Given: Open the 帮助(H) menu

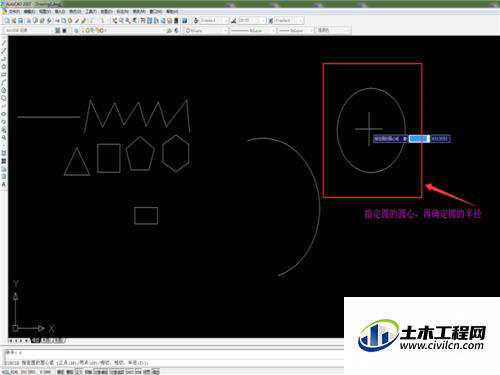Looking at the screenshot, I should (172, 11).
